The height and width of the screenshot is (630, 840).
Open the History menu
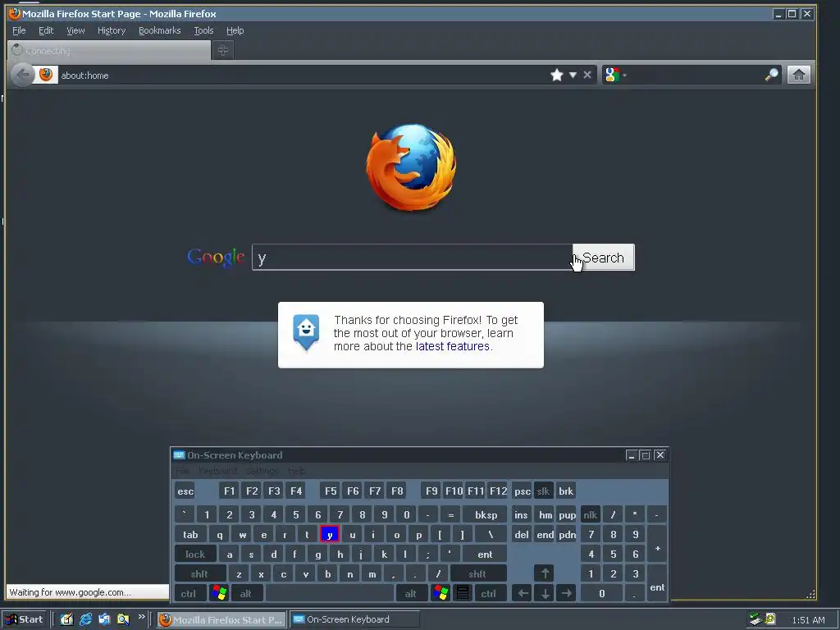click(x=112, y=30)
